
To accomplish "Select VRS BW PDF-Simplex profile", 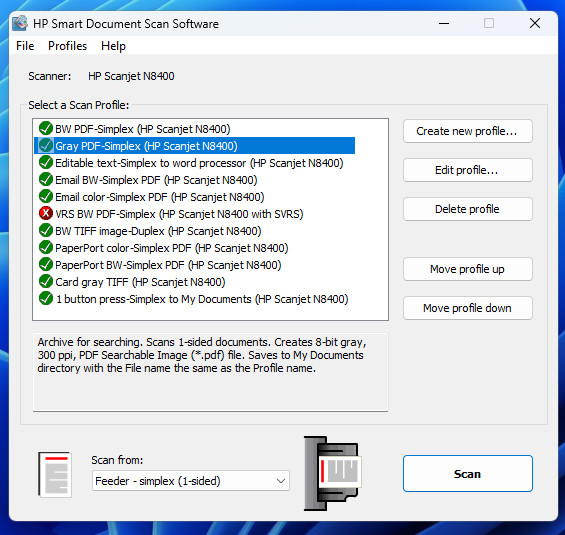I will (179, 214).
